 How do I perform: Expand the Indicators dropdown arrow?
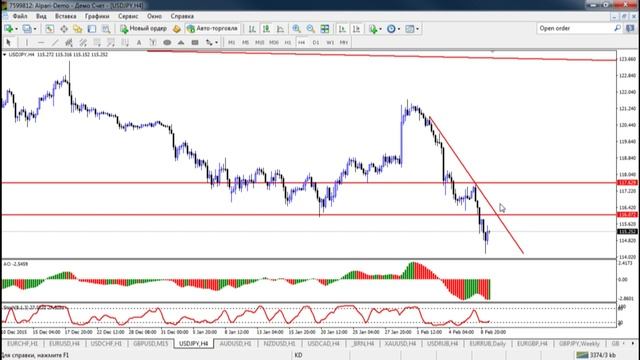[x=380, y=29]
